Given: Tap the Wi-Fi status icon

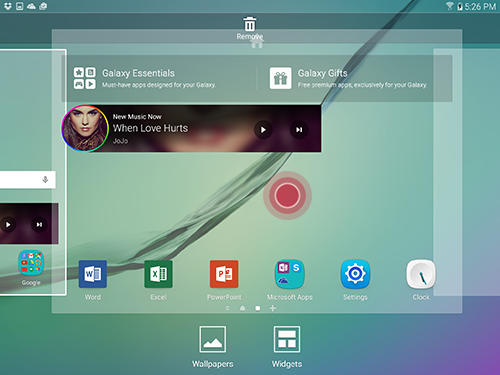Looking at the screenshot, I should (450, 6).
